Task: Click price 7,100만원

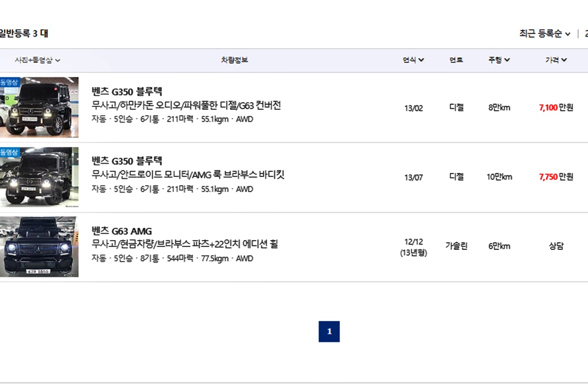Action: coord(556,108)
